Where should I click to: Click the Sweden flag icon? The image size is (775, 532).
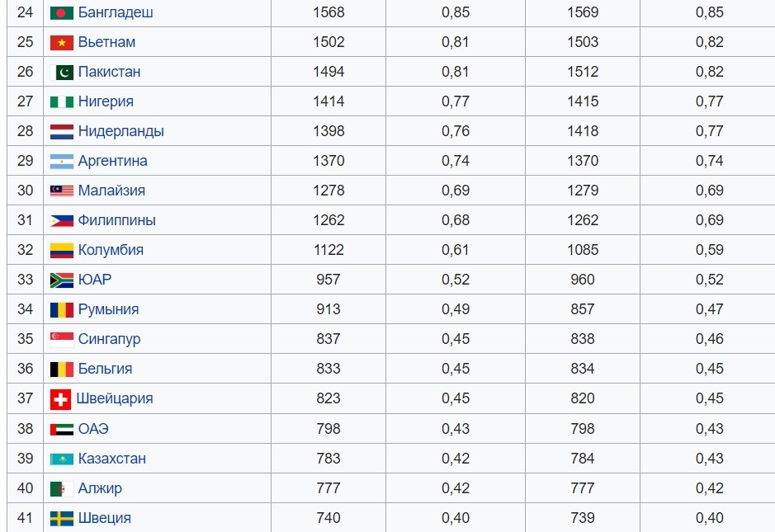point(62,519)
